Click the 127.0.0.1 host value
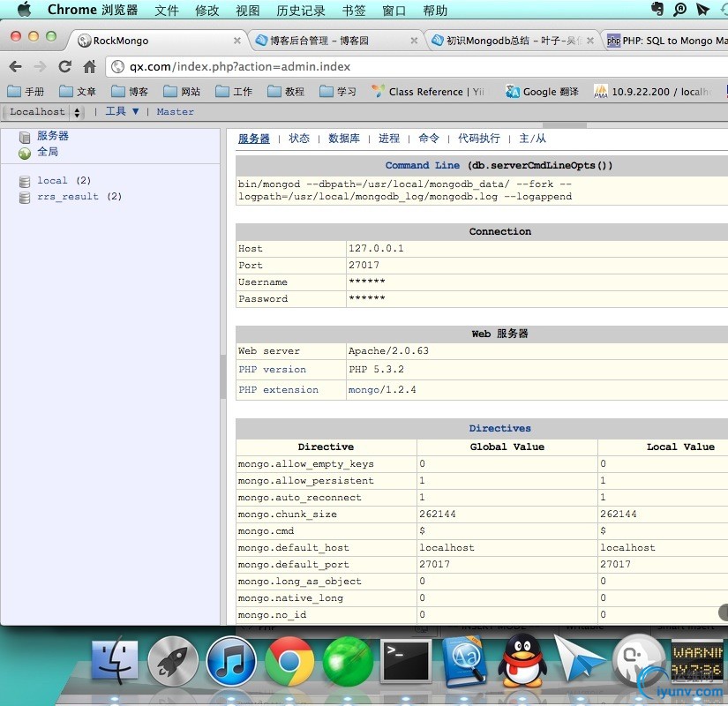The height and width of the screenshot is (706, 728). coord(376,249)
